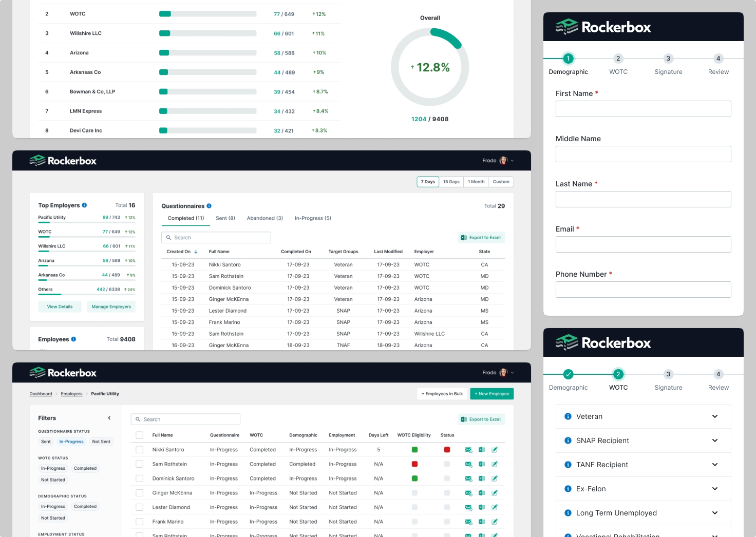Click the info icon beside Top Employers
This screenshot has width=756, height=537.
tap(85, 205)
